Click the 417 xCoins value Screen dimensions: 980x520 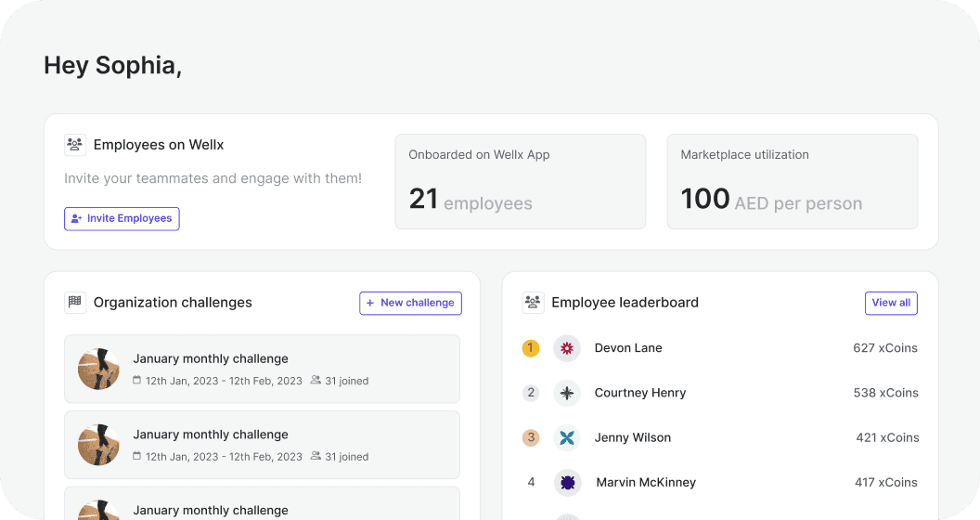coord(885,483)
